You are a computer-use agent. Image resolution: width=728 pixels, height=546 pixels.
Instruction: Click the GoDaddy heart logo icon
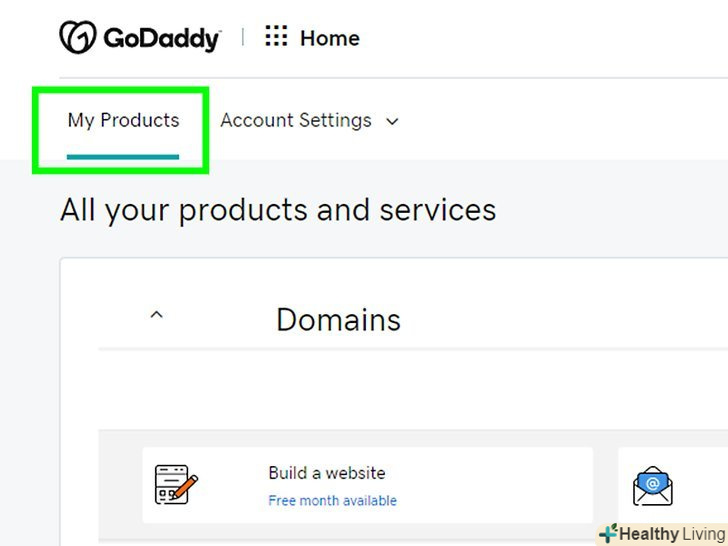[78, 38]
